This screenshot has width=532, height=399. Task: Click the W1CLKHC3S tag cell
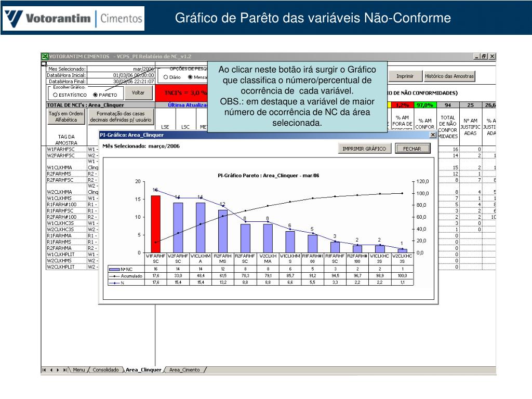click(x=66, y=223)
